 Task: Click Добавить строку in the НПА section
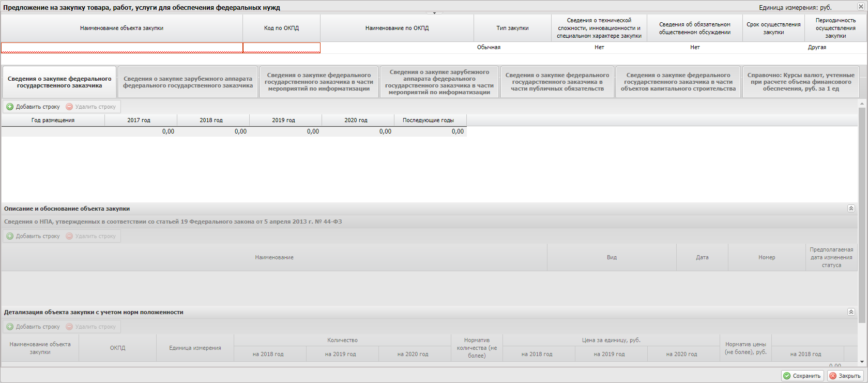(33, 236)
